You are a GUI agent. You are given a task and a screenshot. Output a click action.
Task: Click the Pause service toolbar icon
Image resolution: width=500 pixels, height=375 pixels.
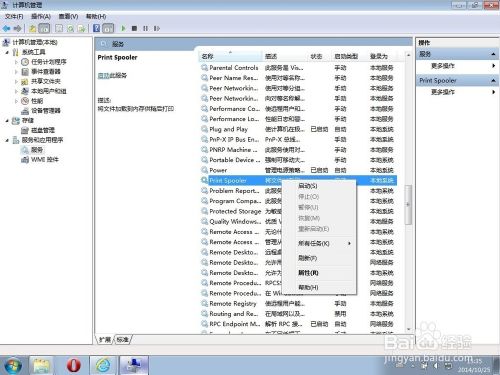pos(145,29)
